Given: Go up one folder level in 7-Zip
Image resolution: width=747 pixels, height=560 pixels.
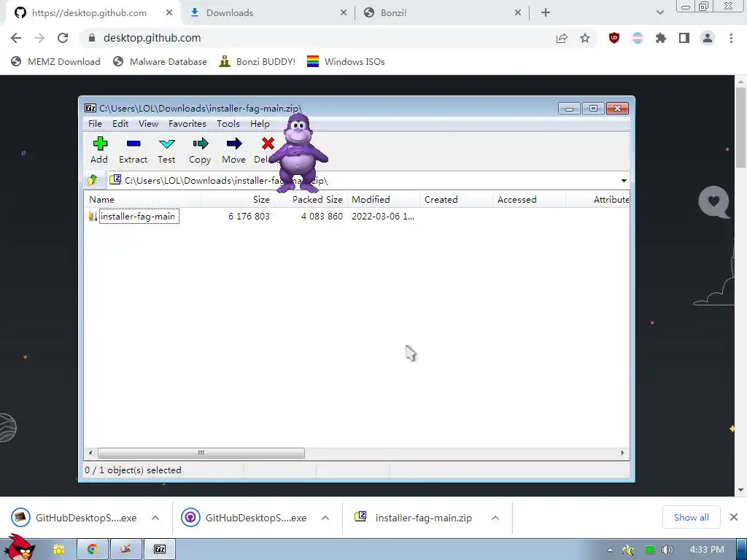Looking at the screenshot, I should click(93, 180).
